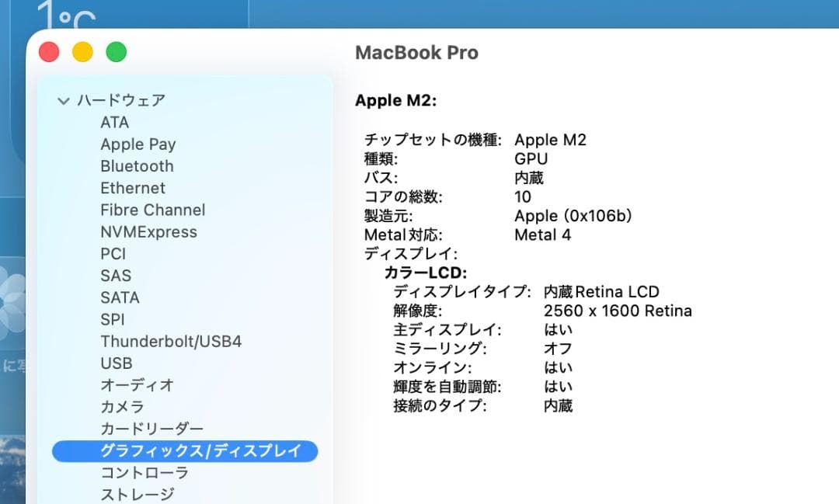The width and height of the screenshot is (839, 504).
Task: Open the NVMExpress section
Action: pyautogui.click(x=148, y=231)
